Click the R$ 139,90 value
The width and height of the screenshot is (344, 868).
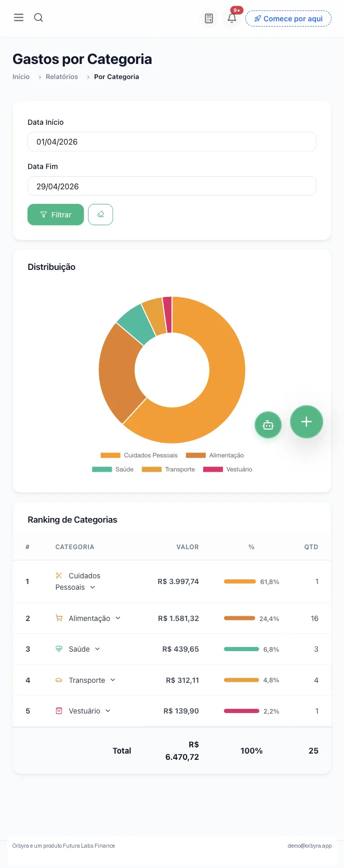point(181,711)
